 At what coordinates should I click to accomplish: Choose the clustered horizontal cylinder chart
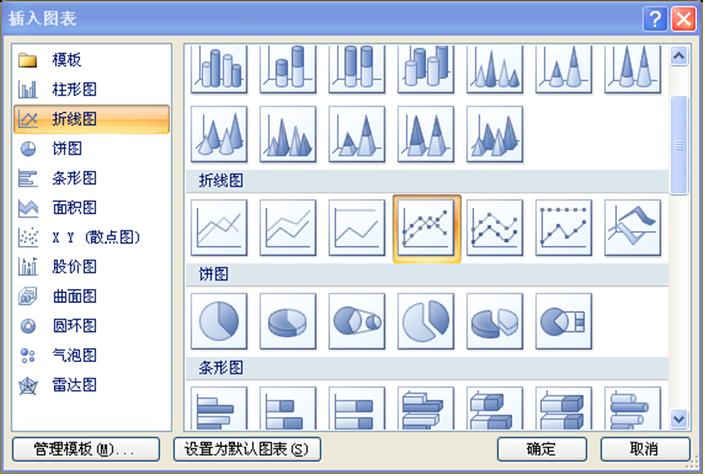(x=633, y=408)
